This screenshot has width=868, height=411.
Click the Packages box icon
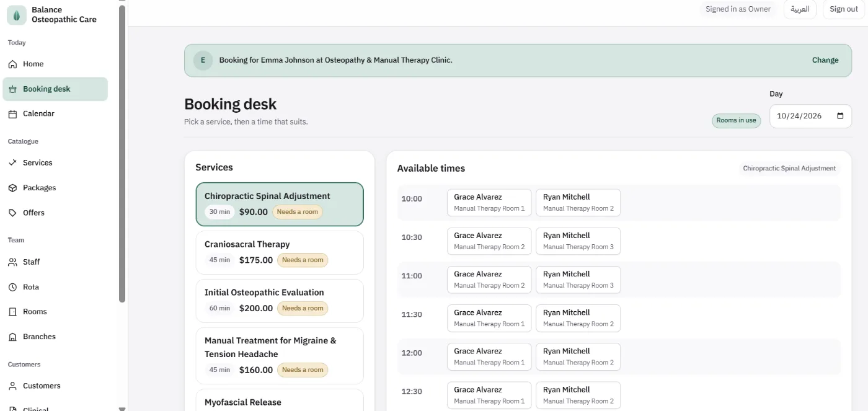click(x=12, y=188)
